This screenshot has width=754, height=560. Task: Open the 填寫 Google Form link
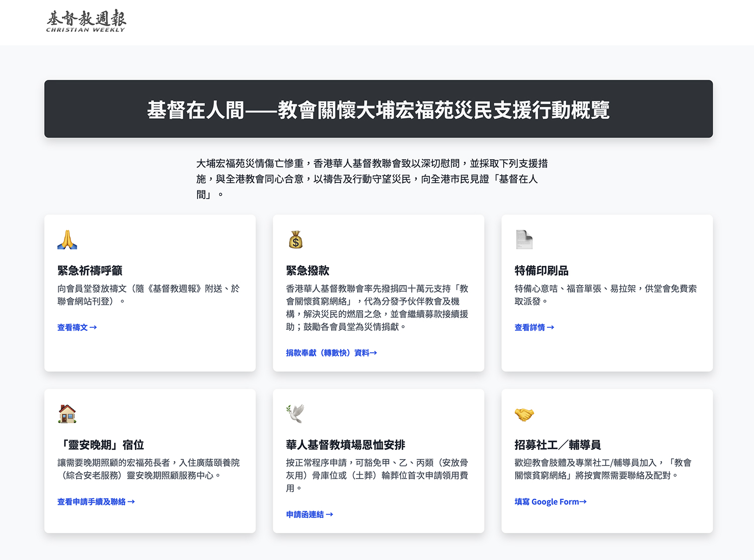[550, 502]
